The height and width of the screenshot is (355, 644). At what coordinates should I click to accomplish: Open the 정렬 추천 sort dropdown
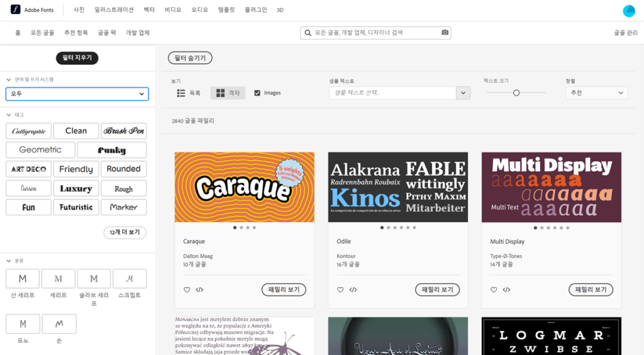click(x=597, y=93)
